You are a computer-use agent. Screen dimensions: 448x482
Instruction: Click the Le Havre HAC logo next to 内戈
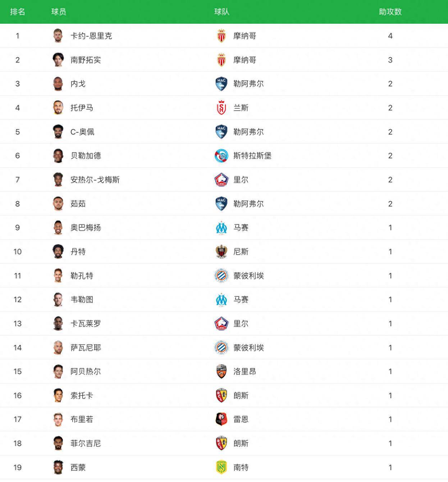[x=221, y=83]
